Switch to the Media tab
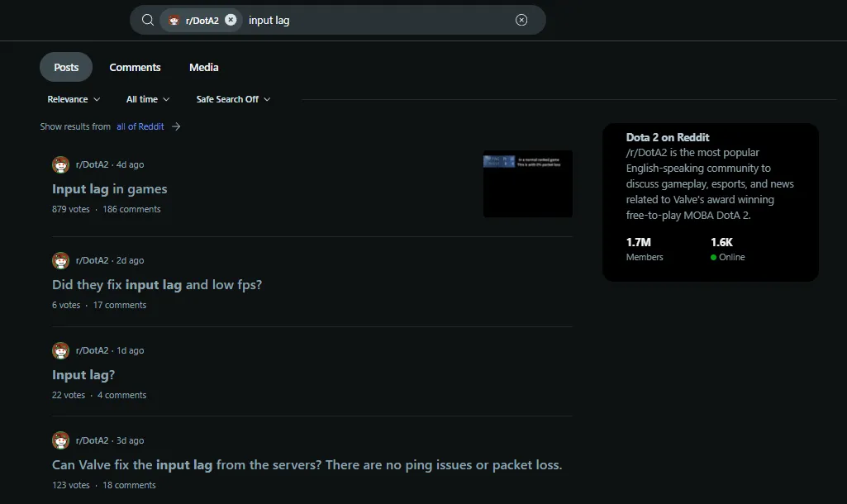 [203, 67]
